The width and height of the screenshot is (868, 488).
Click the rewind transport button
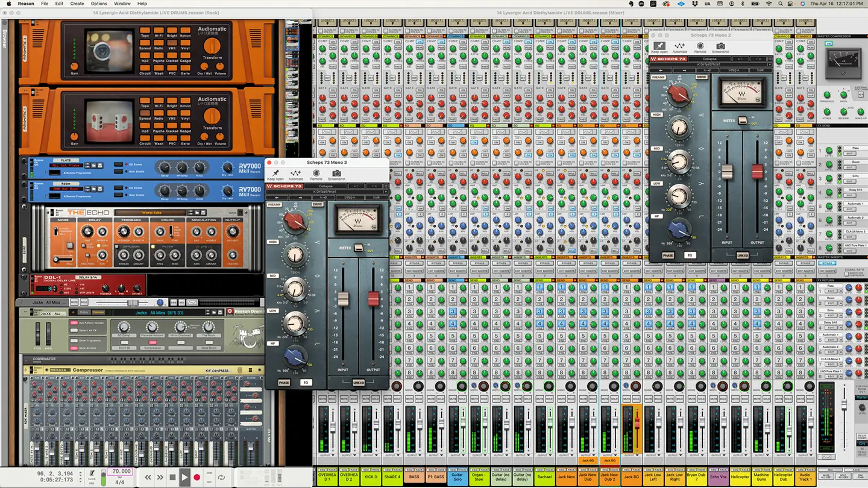point(148,477)
